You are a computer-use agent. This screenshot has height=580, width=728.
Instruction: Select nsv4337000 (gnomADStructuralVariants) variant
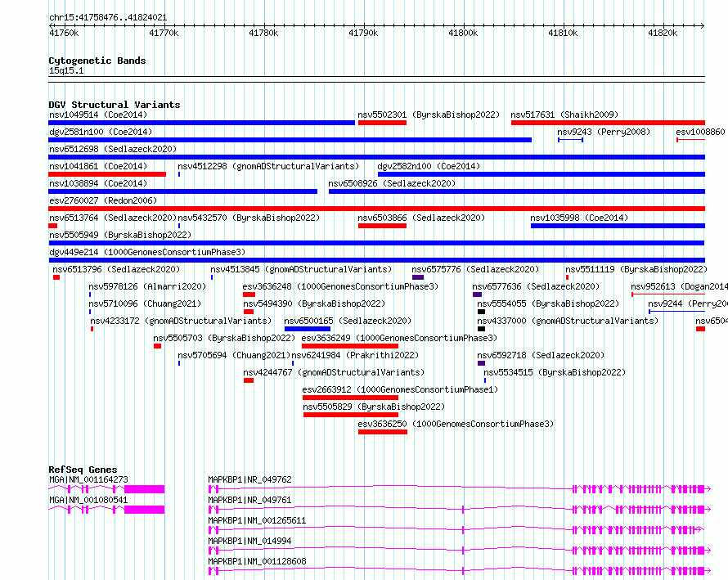(568, 321)
